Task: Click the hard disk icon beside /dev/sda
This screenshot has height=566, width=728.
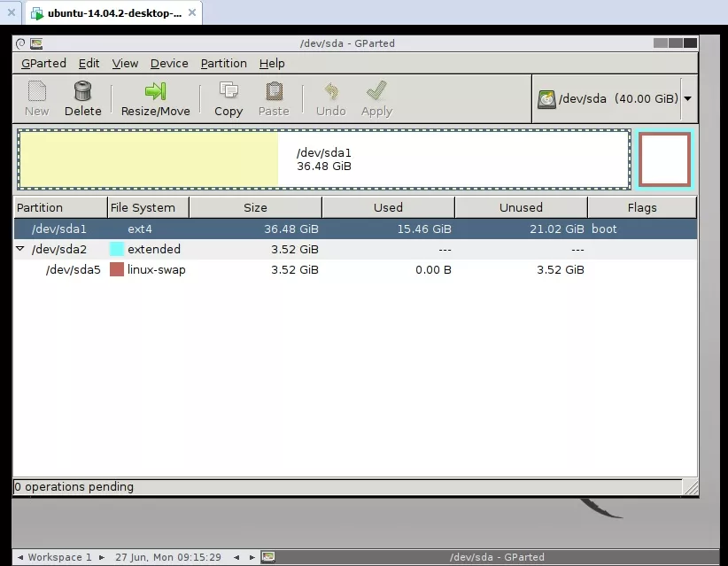Action: pyautogui.click(x=546, y=99)
